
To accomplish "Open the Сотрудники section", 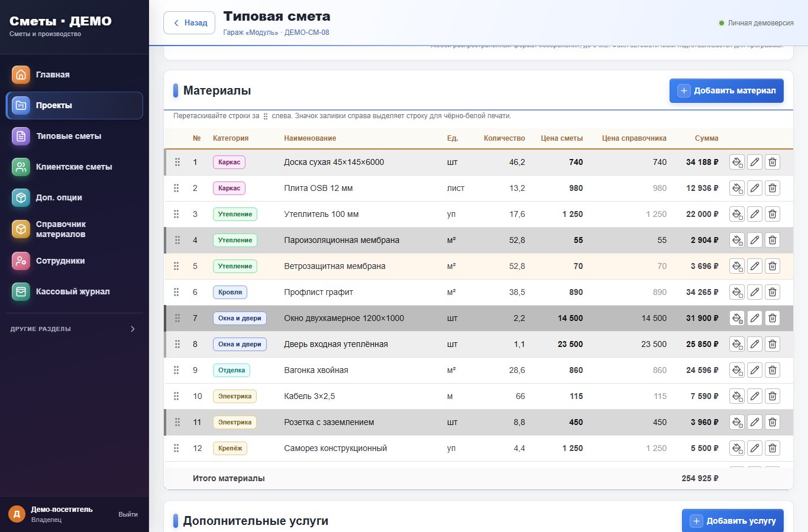I will coord(75,261).
